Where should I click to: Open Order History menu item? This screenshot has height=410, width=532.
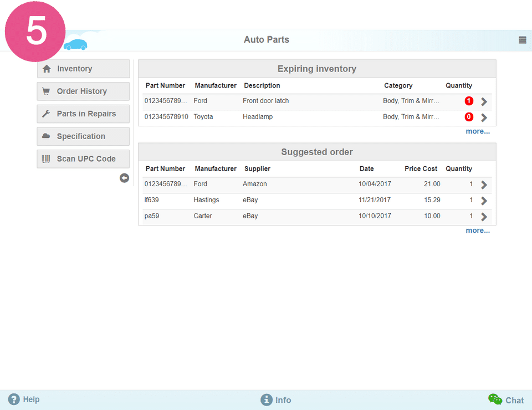tap(84, 91)
